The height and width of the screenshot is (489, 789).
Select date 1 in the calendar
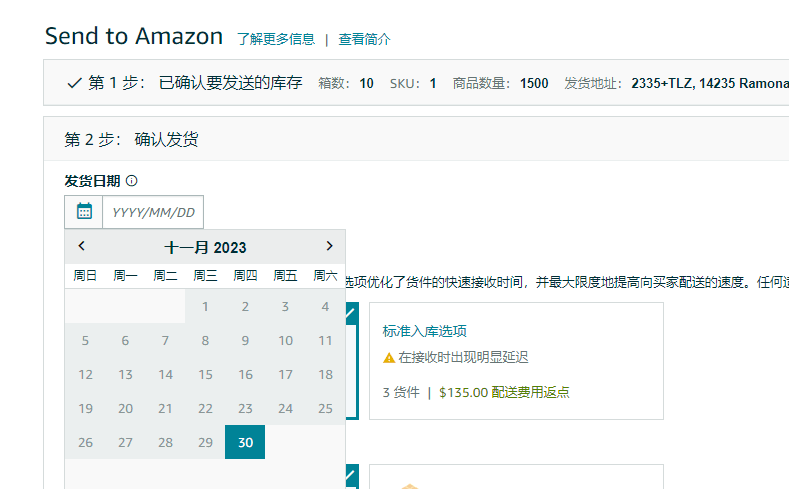(205, 306)
